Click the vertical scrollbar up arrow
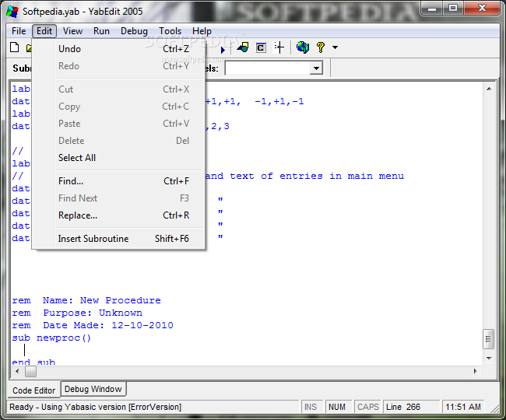Viewport: 506px width, 420px height. [x=489, y=89]
